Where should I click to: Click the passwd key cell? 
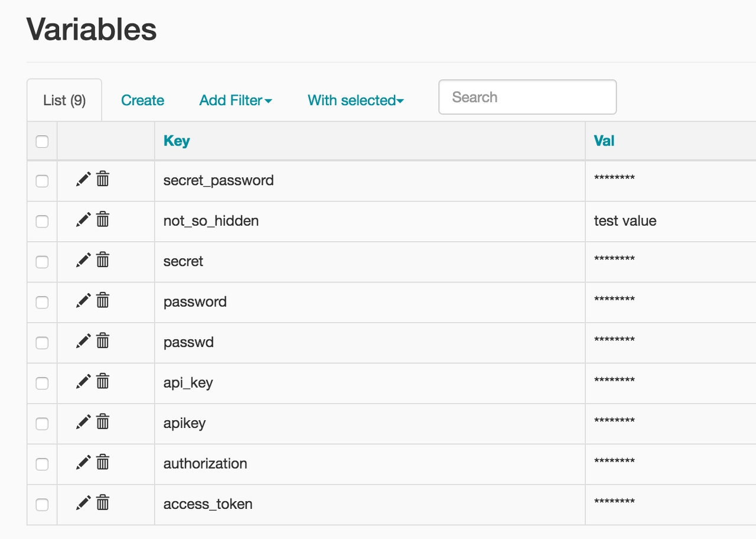(370, 342)
